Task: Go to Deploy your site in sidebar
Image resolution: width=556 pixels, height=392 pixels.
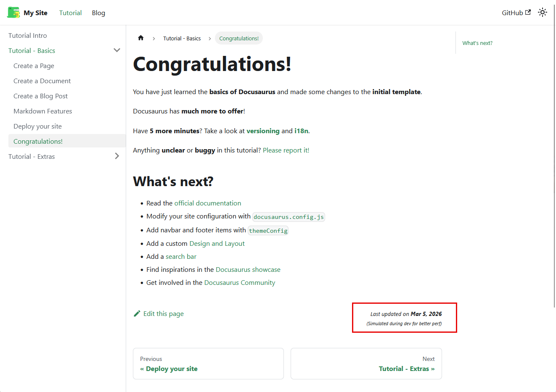Action: tap(37, 126)
